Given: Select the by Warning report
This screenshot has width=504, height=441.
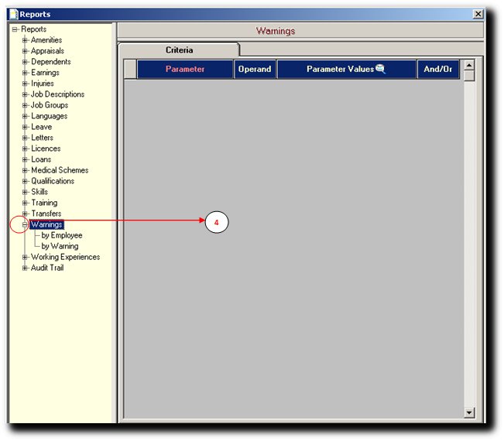Looking at the screenshot, I should point(60,246).
